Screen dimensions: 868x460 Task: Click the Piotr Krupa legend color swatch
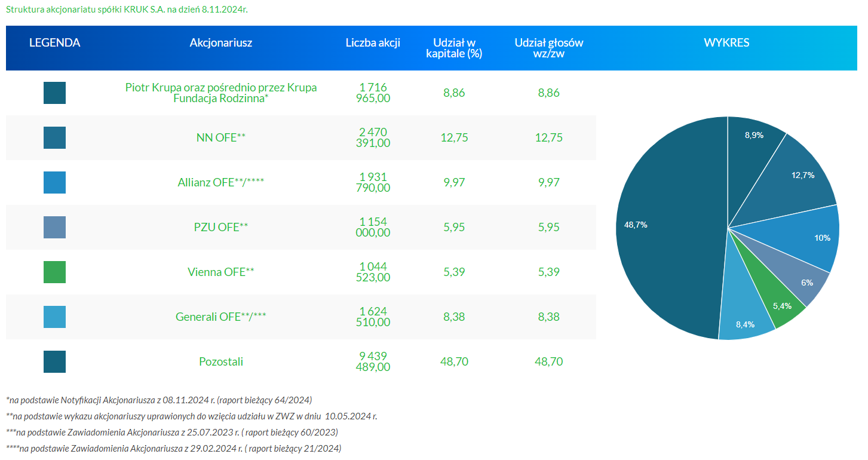click(x=54, y=93)
